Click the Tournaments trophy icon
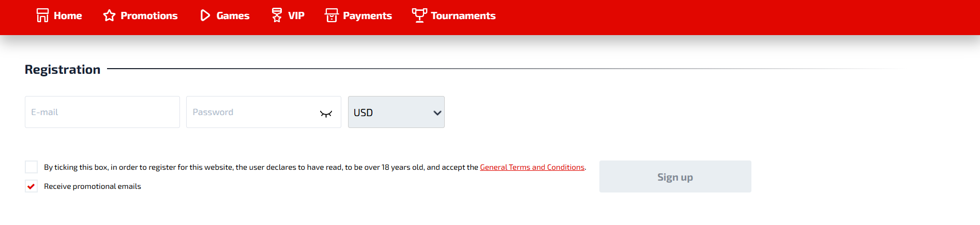 pos(419,15)
